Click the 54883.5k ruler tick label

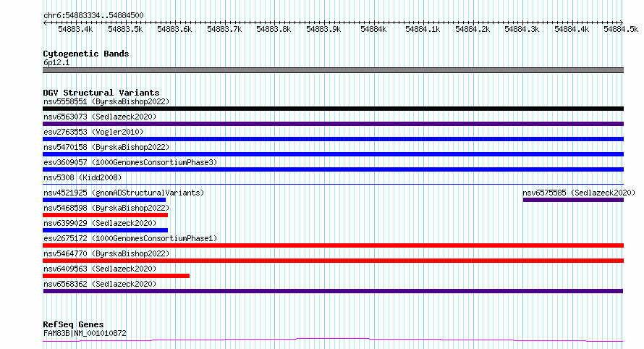point(125,30)
